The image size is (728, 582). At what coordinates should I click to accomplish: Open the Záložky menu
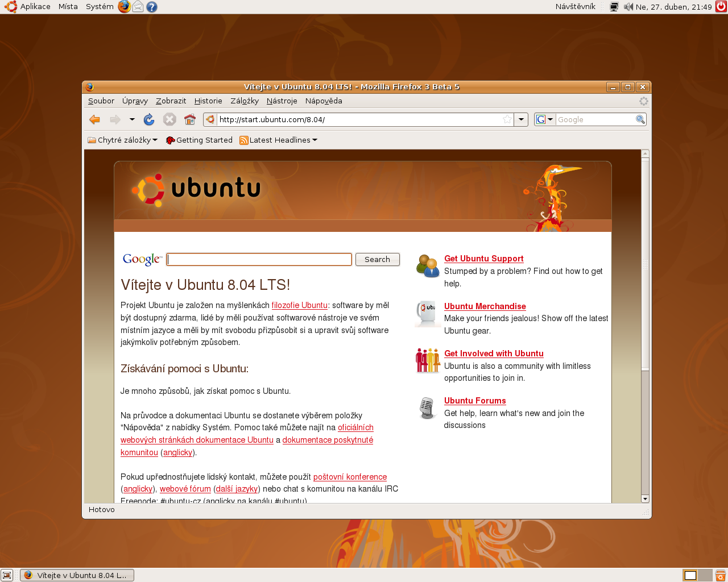(245, 101)
